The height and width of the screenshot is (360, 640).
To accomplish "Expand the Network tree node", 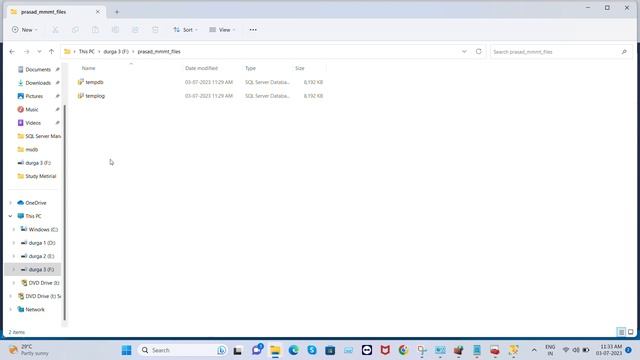I will (x=11, y=310).
